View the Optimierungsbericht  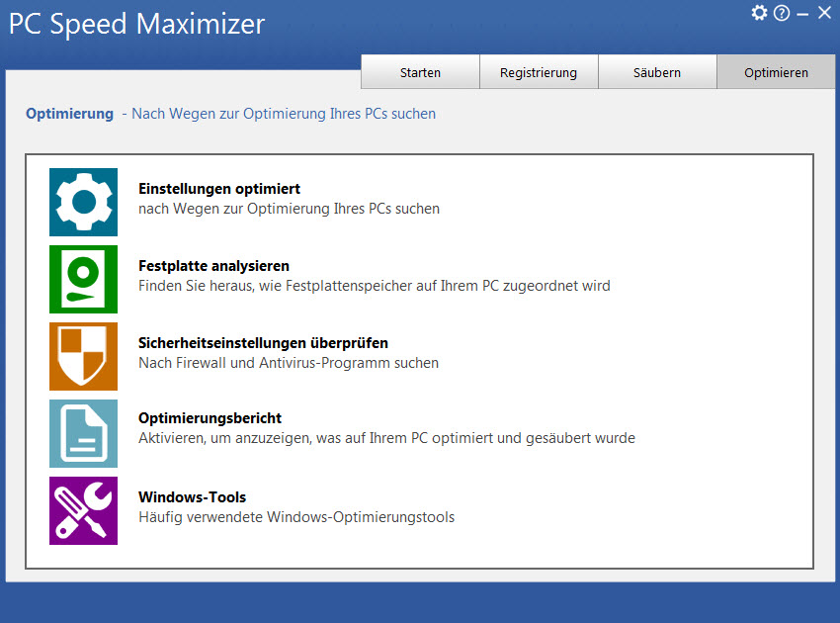click(x=210, y=418)
